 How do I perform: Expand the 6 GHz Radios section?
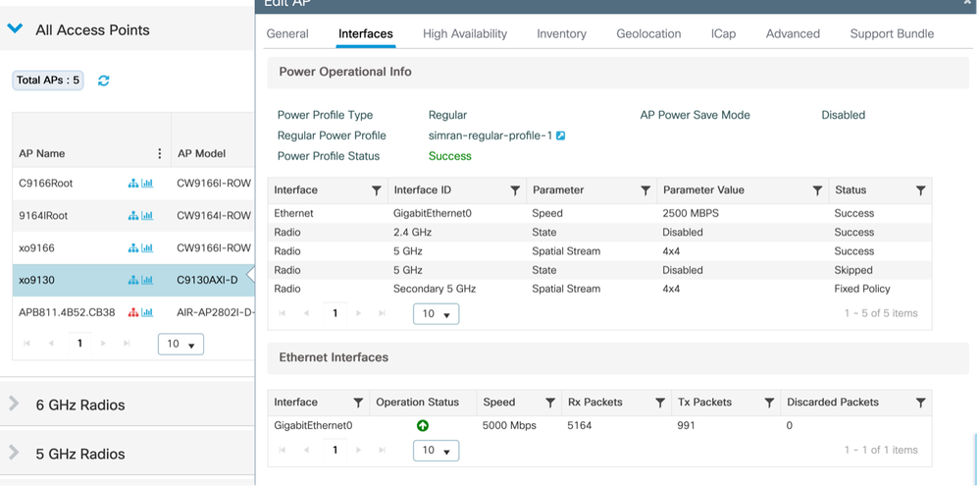coord(14,404)
